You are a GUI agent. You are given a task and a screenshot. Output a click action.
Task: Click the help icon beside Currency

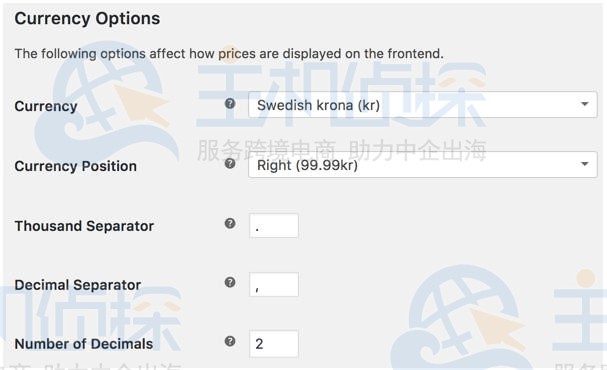pyautogui.click(x=230, y=104)
